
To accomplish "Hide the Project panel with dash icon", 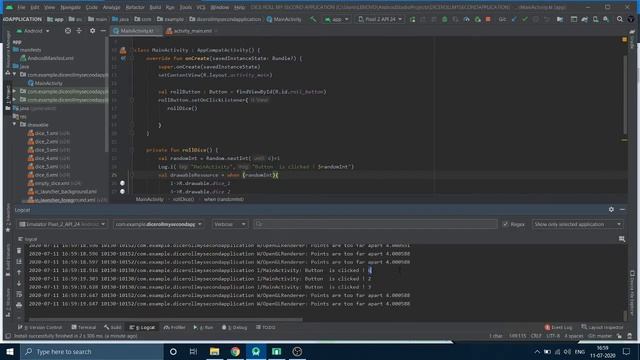I will click(x=103, y=31).
